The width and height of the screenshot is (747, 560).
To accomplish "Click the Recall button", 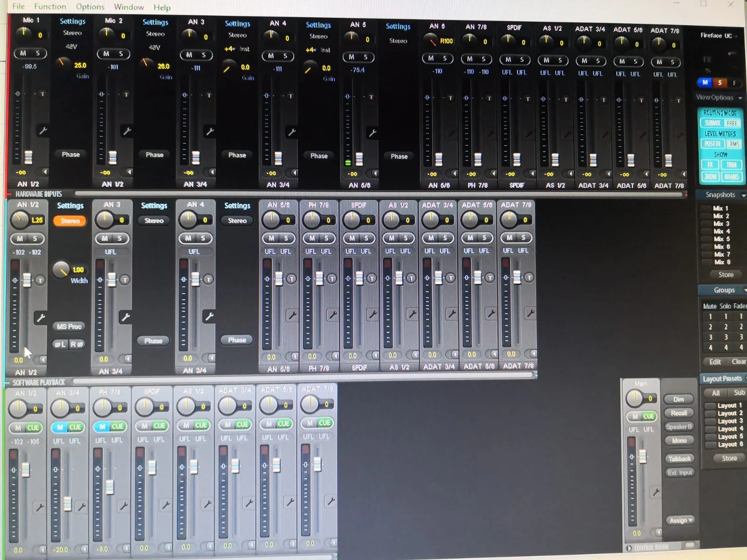I will (678, 413).
